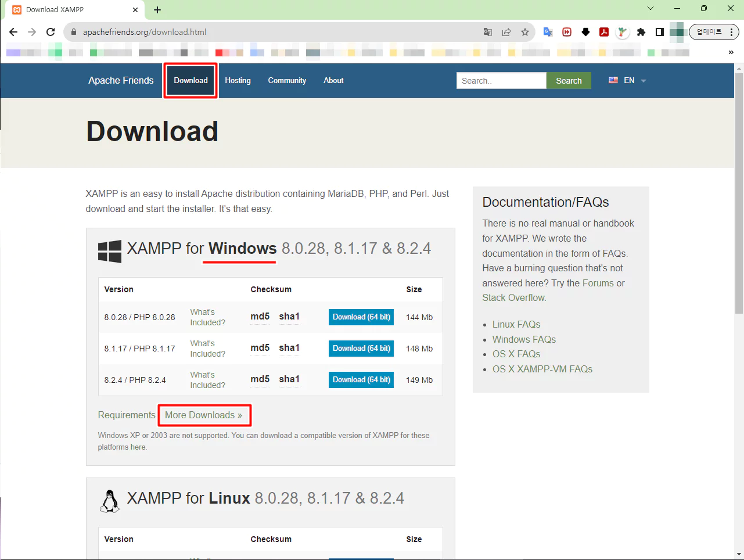744x560 pixels.
Task: Select the Download XAMPP browser tab
Action: [74, 10]
